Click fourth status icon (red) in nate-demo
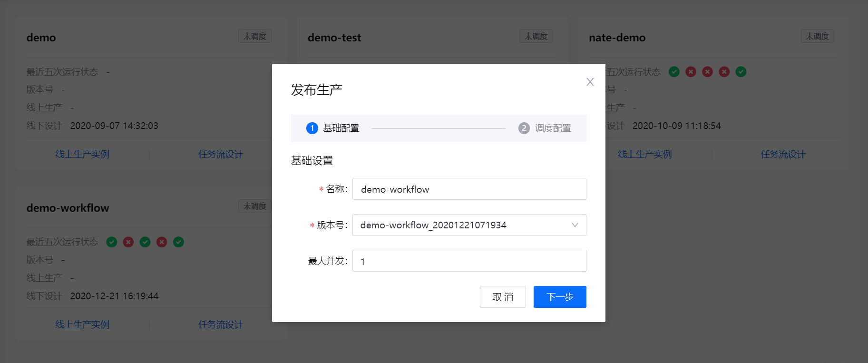Image resolution: width=868 pixels, height=363 pixels. [x=724, y=72]
